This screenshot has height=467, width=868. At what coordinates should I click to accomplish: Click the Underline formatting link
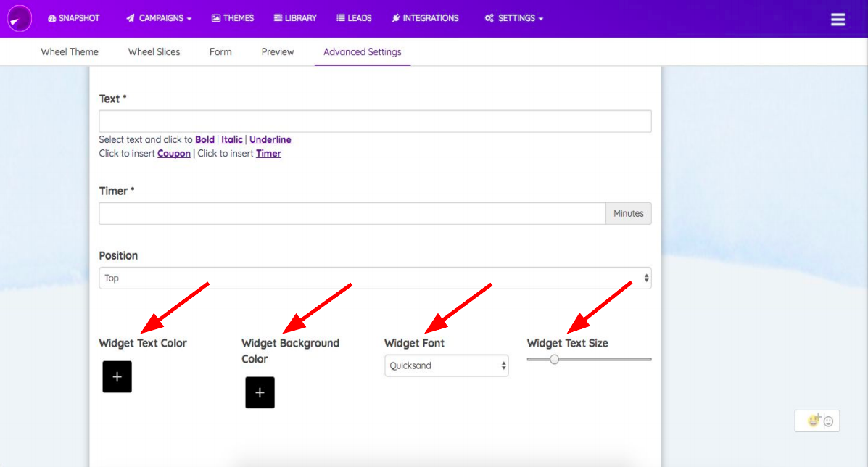[x=270, y=139]
